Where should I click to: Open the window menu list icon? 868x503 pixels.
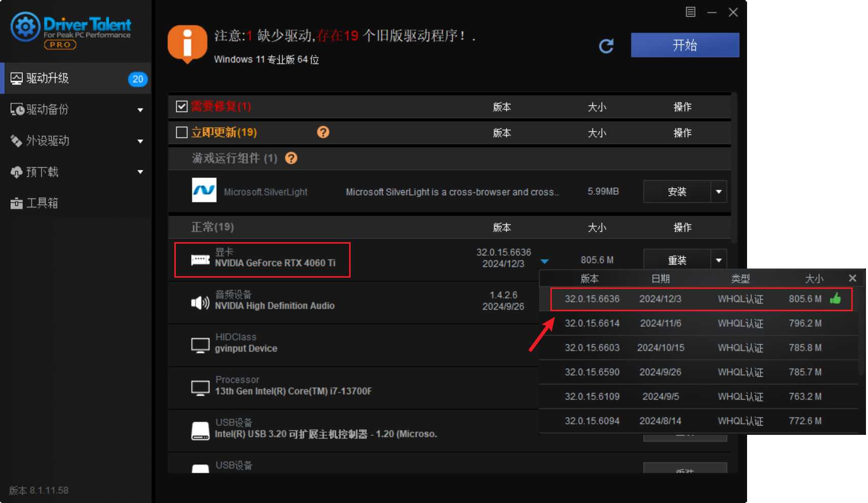pyautogui.click(x=690, y=12)
